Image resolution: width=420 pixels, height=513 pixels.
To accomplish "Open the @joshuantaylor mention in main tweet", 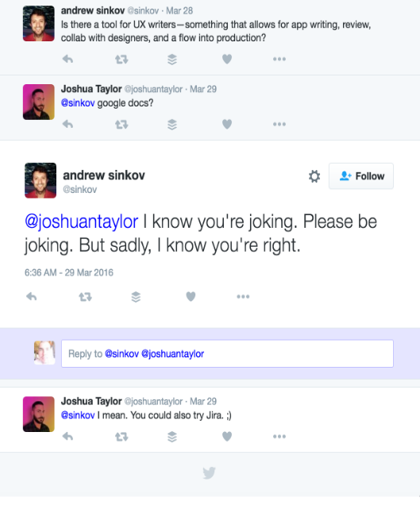I will pyautogui.click(x=82, y=222).
